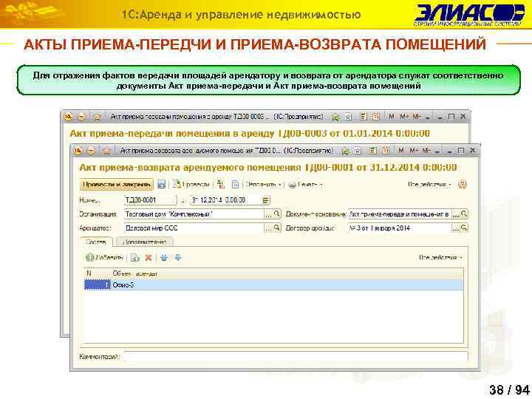
Task: Click the Комментарий input field
Action: (296, 357)
